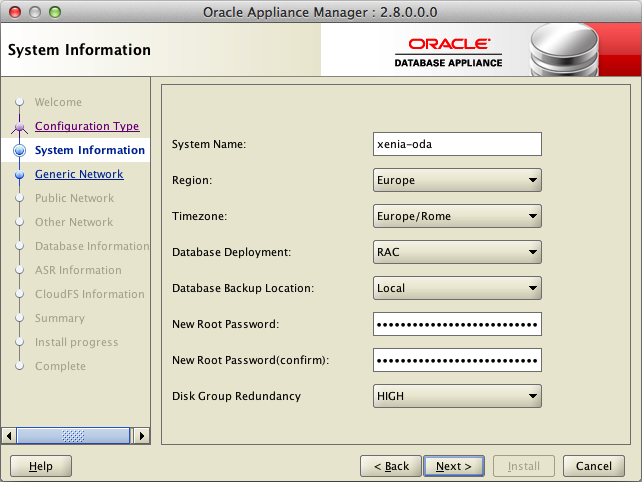
Task: Click the System Information step bullet icon
Action: pos(19,150)
